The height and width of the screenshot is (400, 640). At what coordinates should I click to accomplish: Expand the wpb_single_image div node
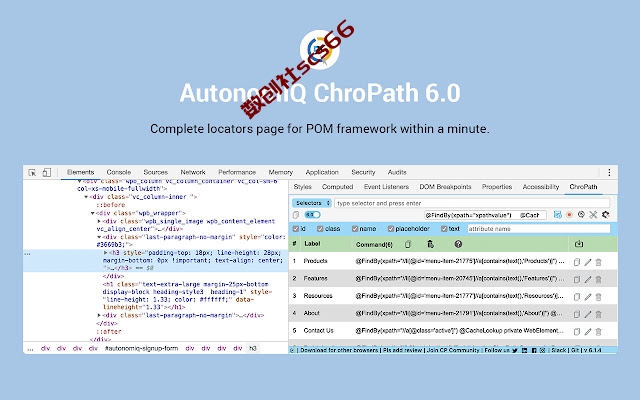tap(99, 221)
